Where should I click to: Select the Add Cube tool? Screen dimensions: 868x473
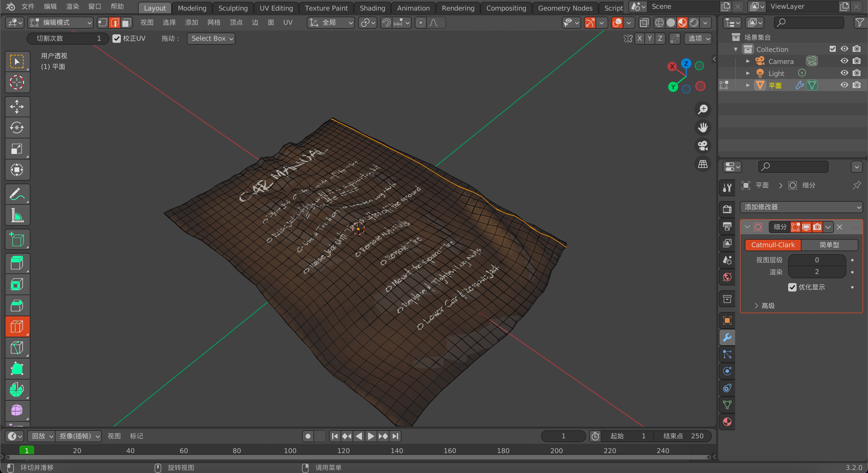pos(17,239)
